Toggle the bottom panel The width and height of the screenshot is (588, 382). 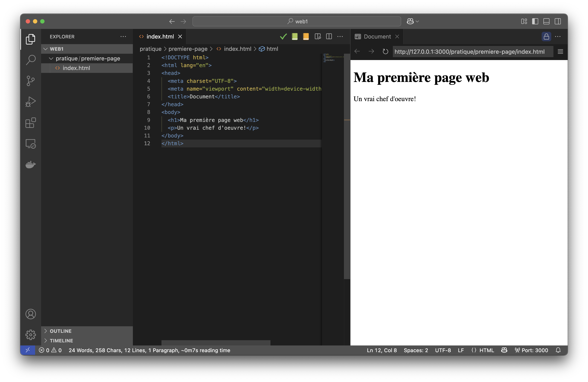coord(546,22)
